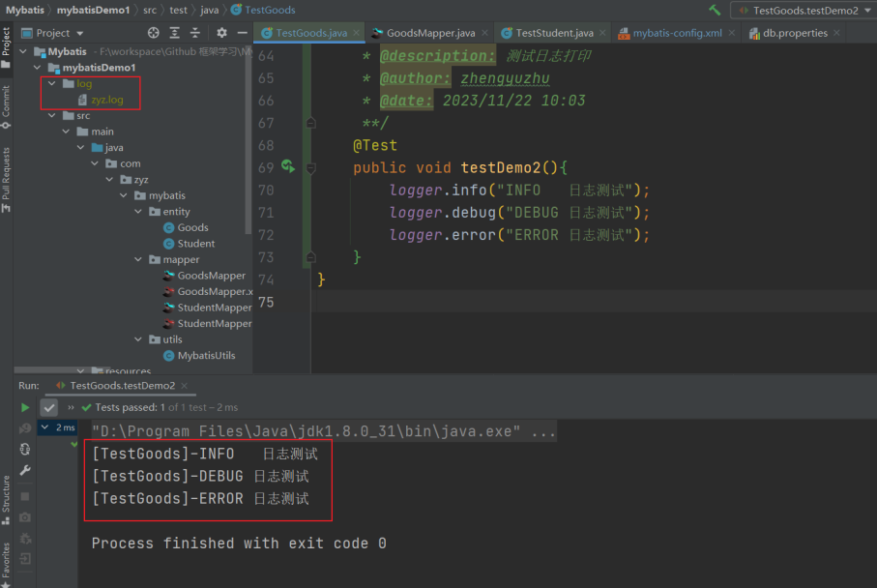Click the Project tree vertical scrollbar
The width and height of the screenshot is (877, 588).
(x=248, y=140)
